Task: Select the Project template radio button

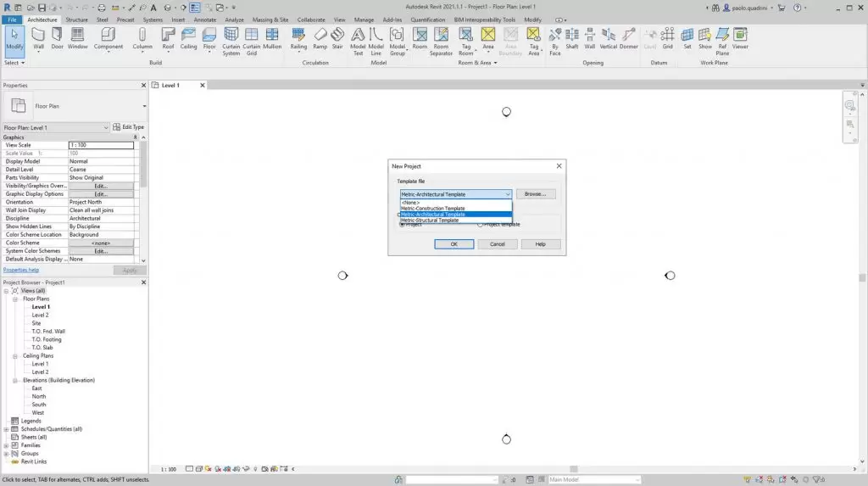Action: (481, 225)
